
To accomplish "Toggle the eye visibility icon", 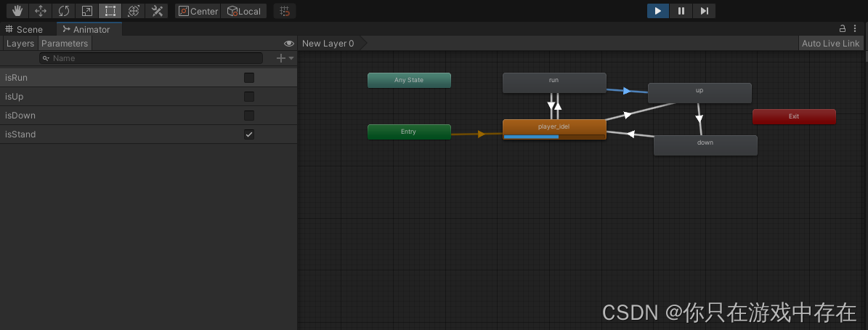I will click(x=288, y=43).
